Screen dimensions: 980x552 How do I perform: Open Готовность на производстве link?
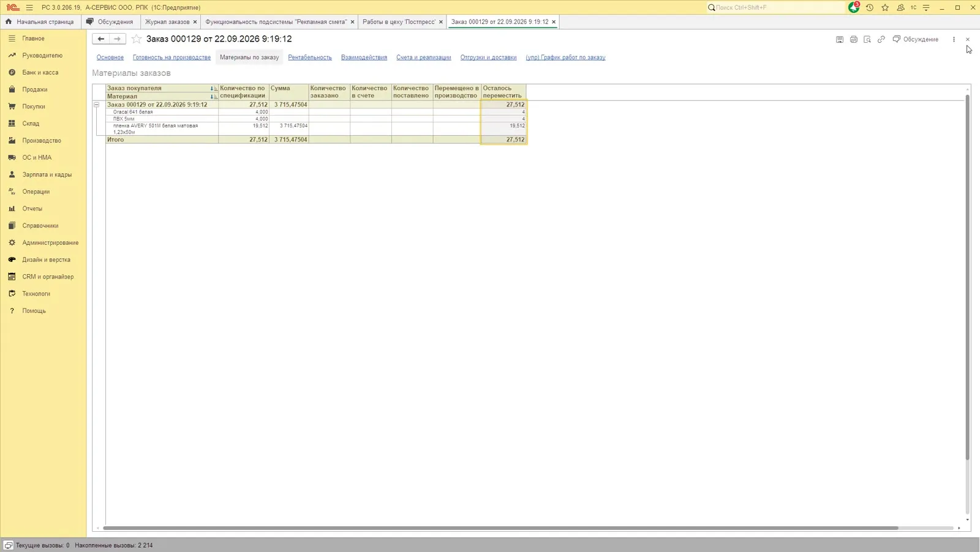tap(171, 58)
